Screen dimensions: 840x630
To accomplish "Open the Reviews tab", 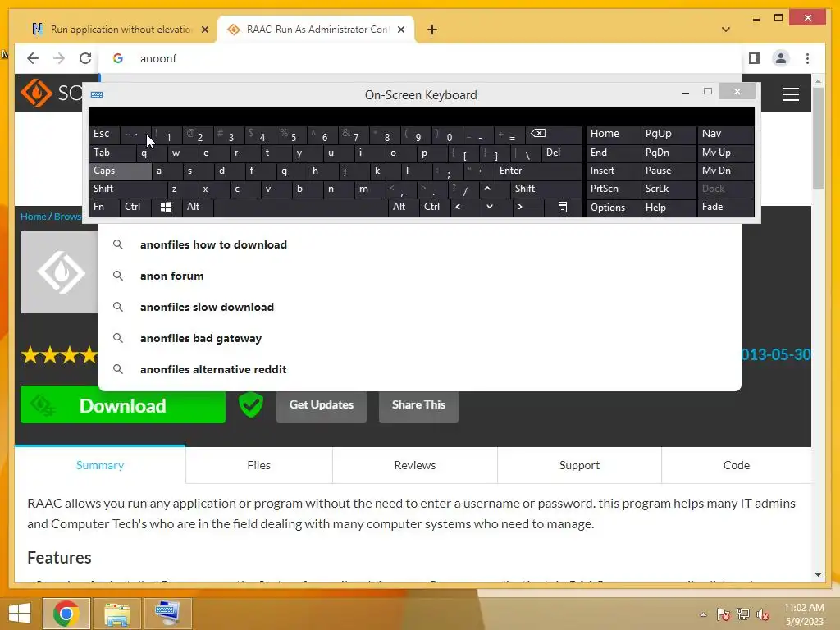I will click(x=414, y=465).
